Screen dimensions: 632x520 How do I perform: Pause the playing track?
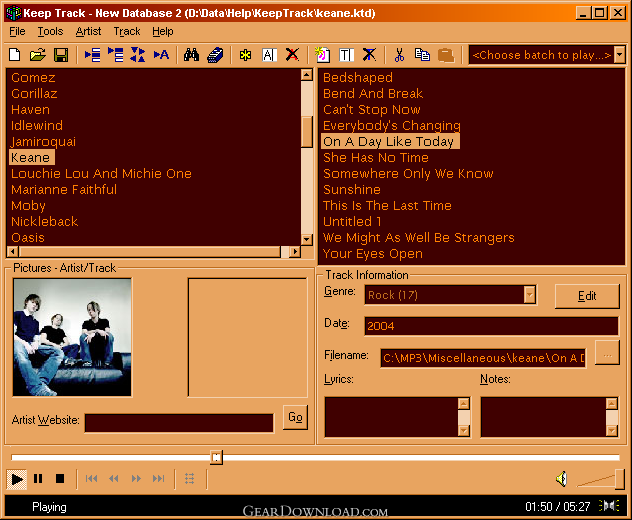(x=38, y=478)
